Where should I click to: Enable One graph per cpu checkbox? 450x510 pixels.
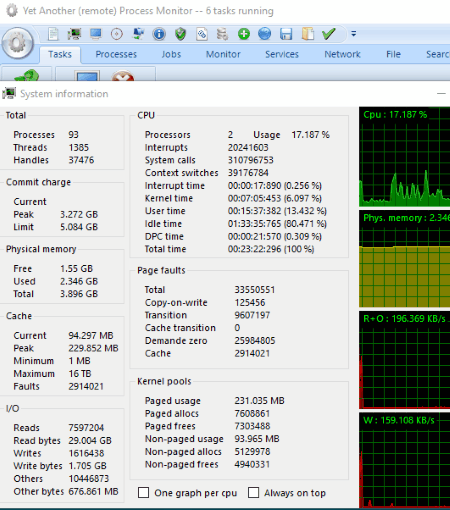pyautogui.click(x=144, y=492)
